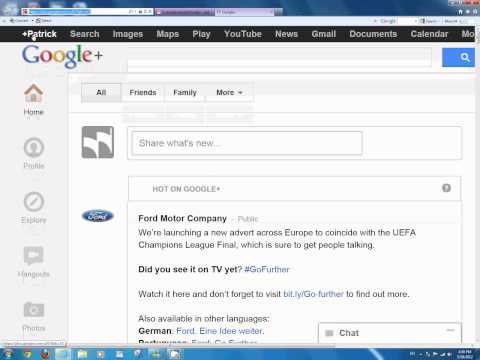This screenshot has height=360, width=480.
Task: Open Play in the Google bar
Action: (201, 34)
